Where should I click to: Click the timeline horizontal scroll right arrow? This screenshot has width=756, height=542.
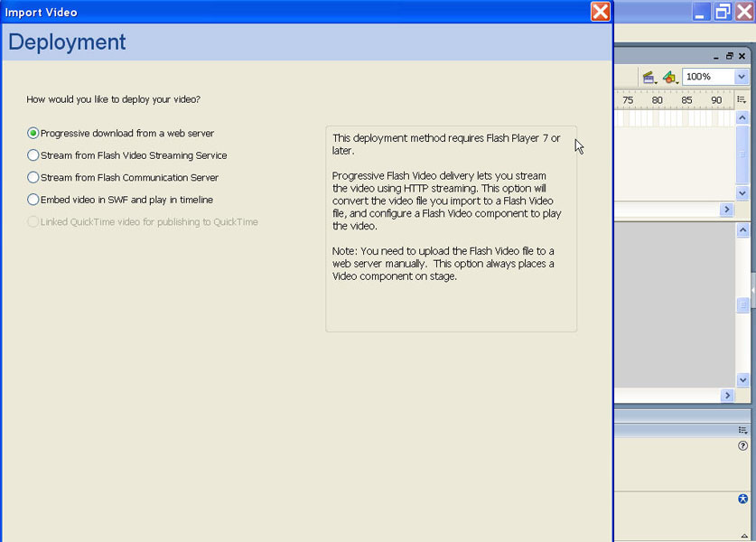click(x=726, y=210)
